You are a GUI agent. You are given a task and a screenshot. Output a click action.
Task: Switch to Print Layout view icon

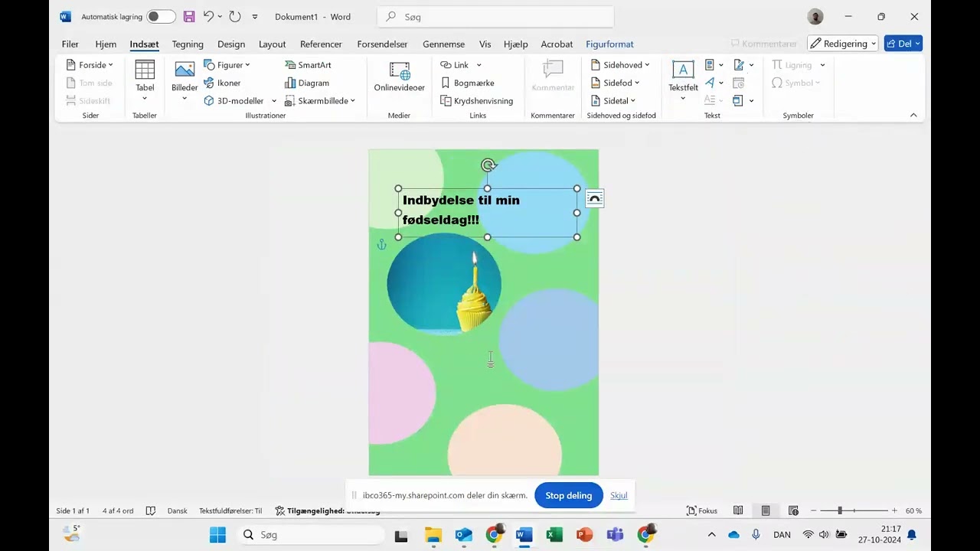tap(766, 510)
